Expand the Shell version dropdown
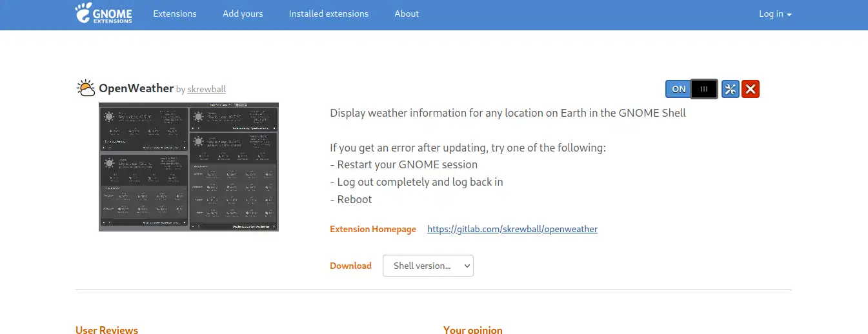This screenshot has width=868, height=334. click(x=428, y=266)
